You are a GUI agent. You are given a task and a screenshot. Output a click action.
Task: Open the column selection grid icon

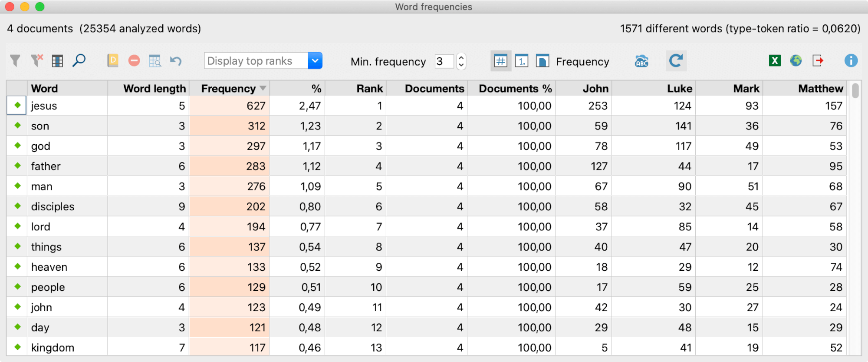(57, 61)
